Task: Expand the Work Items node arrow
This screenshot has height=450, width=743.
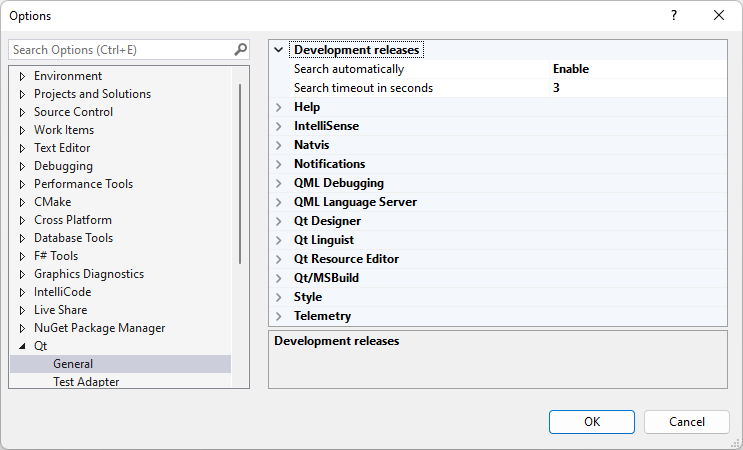Action: [22, 130]
